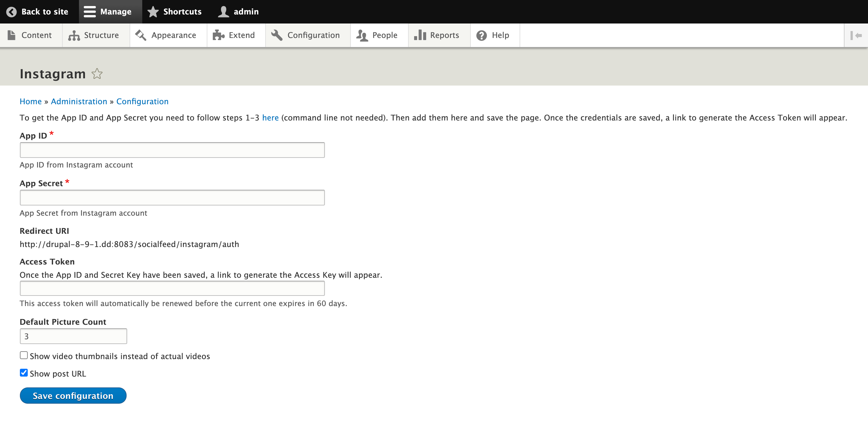
Task: Click Save configuration button
Action: pos(73,396)
